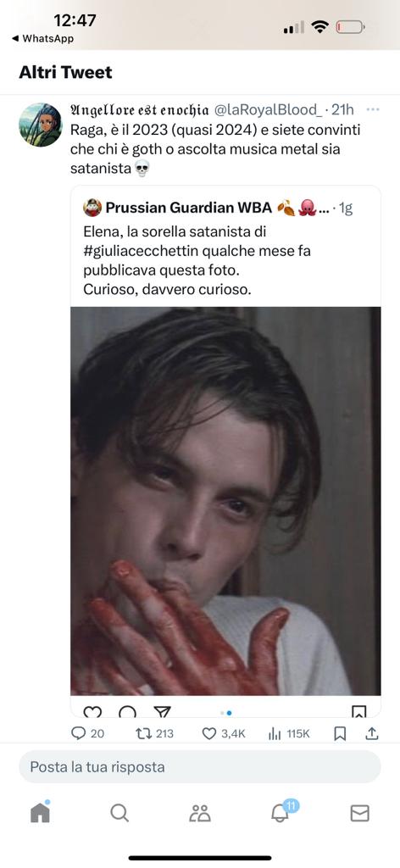Go to Home tab in bottom bar
400x868 pixels.
click(x=40, y=811)
